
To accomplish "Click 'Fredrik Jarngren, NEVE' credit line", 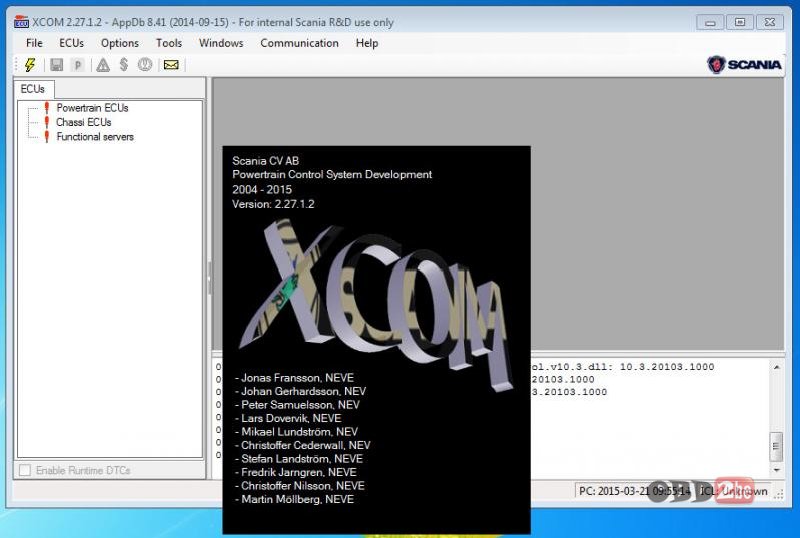I will point(296,472).
